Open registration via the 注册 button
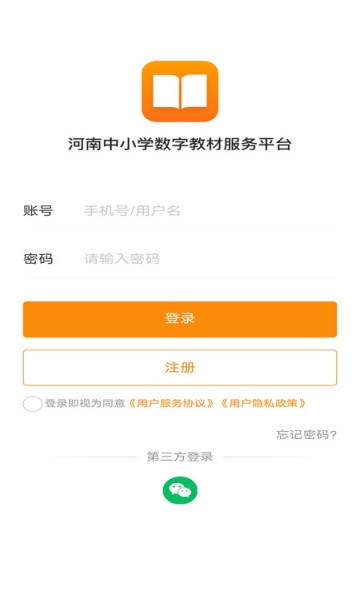Screen dimensions: 360x600 coord(180,367)
